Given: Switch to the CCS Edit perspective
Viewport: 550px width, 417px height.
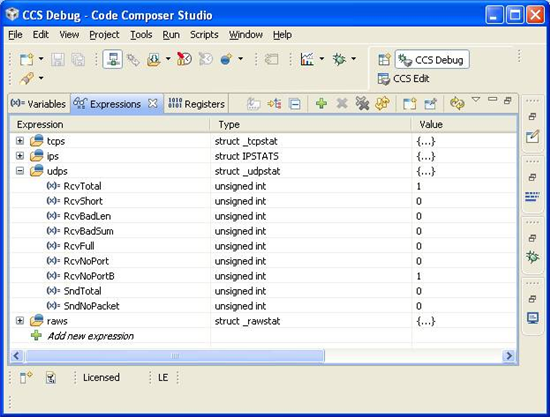Looking at the screenshot, I should tap(403, 79).
